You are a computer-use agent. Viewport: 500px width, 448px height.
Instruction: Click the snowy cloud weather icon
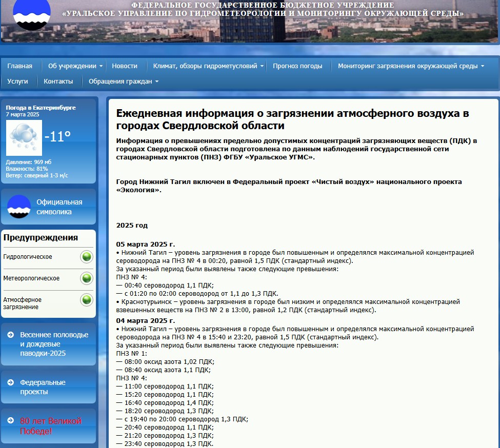coord(24,138)
